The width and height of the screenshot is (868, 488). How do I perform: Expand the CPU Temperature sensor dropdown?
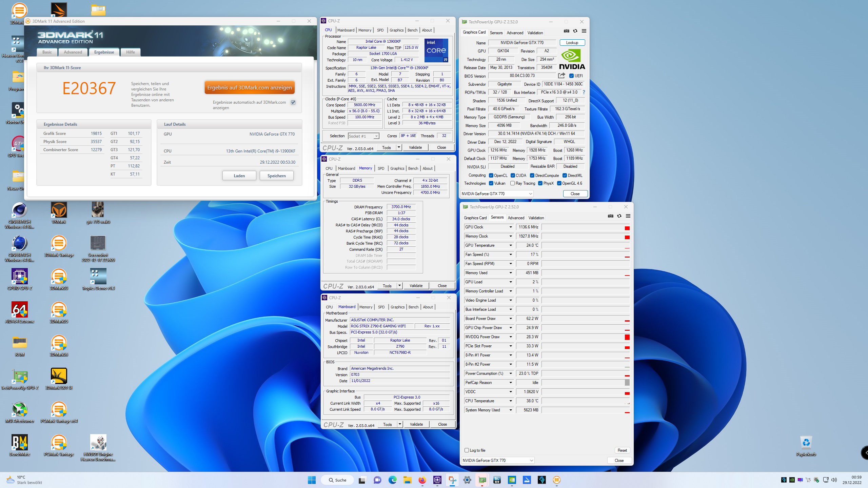click(x=511, y=401)
